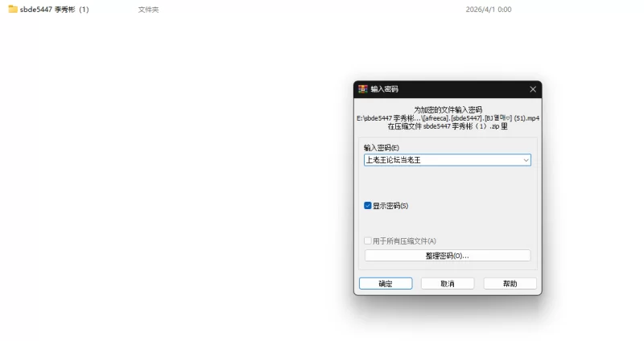Click the 输入密码 dialog title text
644x341 pixels.
384,89
